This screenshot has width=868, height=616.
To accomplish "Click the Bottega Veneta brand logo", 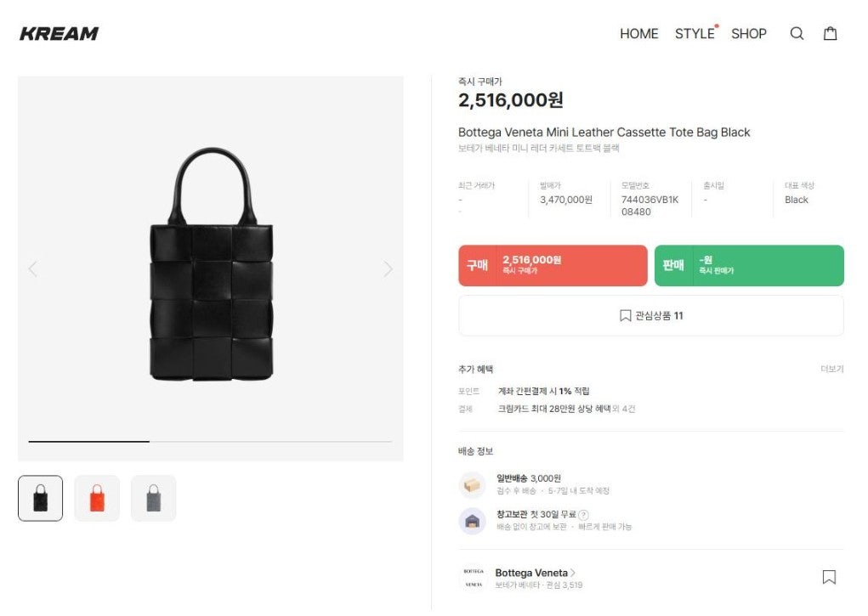I will point(474,578).
